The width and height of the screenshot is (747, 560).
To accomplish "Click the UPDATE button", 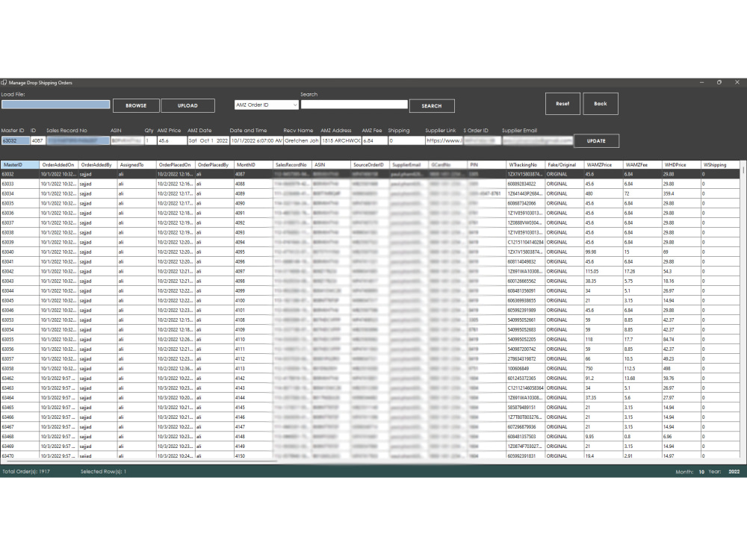I will click(596, 141).
